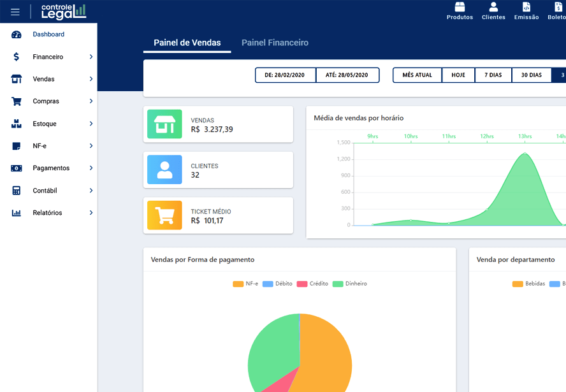Image resolution: width=566 pixels, height=392 pixels.
Task: Click the Financeiro dollar icon
Action: tap(16, 57)
